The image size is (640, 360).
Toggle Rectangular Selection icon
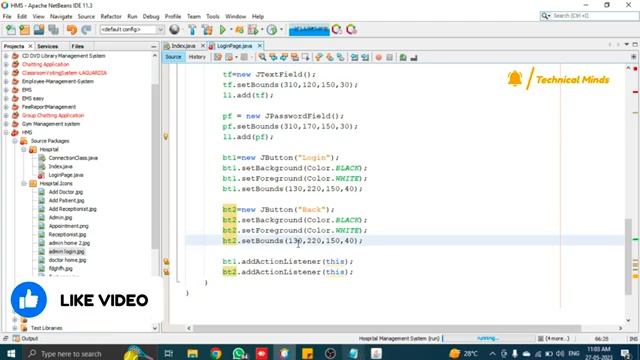[305, 57]
